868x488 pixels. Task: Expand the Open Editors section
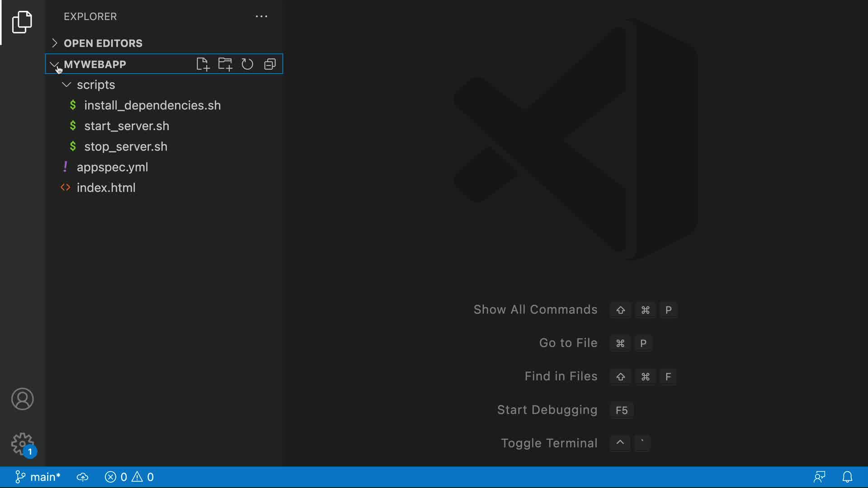point(103,43)
